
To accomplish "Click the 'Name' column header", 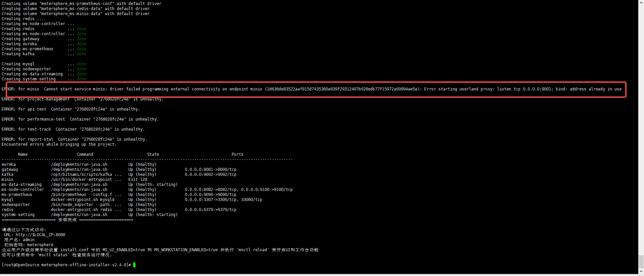I will pos(23,154).
